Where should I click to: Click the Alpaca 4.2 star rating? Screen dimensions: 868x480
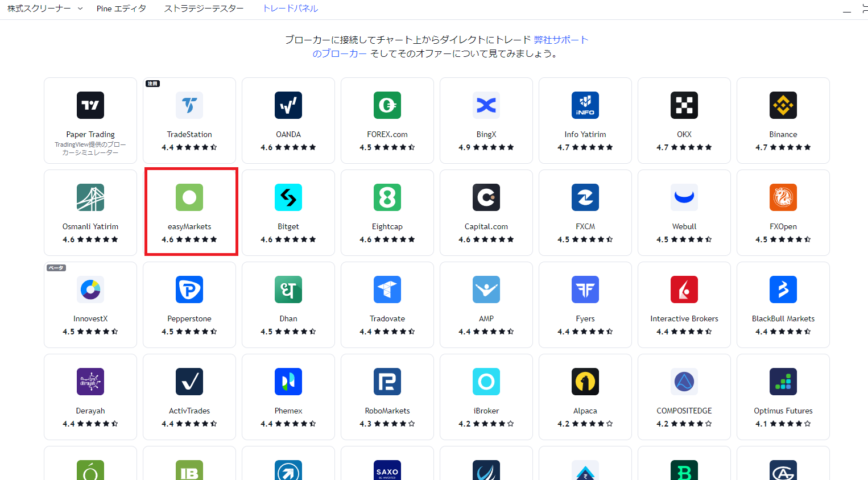585,424
